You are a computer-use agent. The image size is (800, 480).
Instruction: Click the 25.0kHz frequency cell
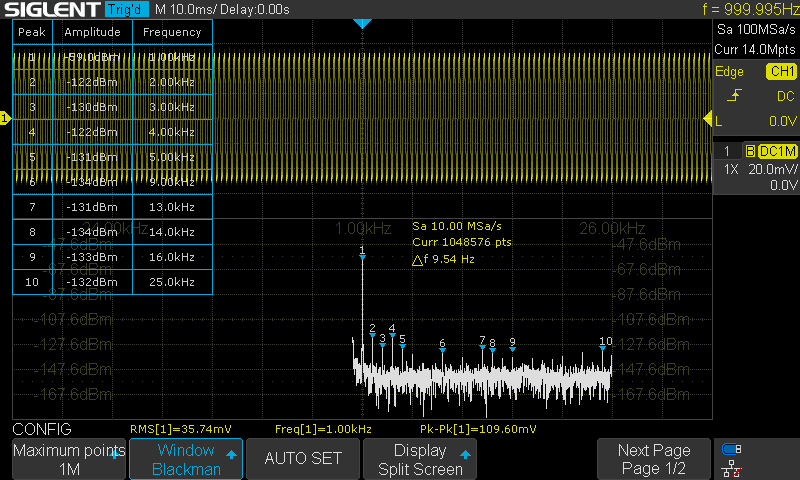click(x=172, y=282)
